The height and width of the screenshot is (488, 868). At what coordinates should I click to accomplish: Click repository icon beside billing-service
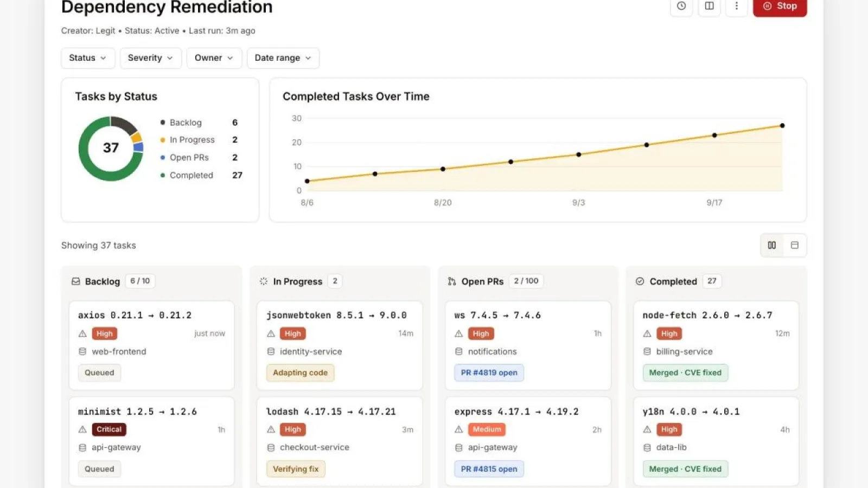(647, 351)
